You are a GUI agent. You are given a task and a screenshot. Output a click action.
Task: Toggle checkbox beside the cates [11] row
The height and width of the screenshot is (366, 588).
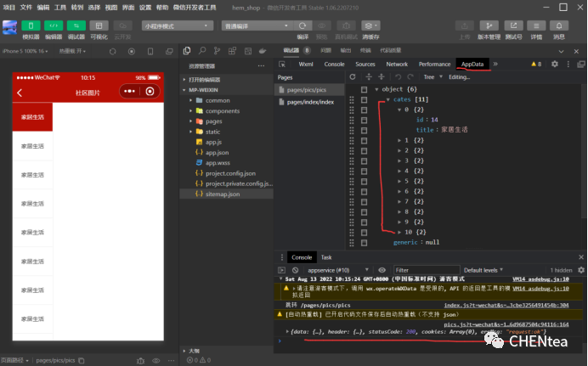click(364, 99)
